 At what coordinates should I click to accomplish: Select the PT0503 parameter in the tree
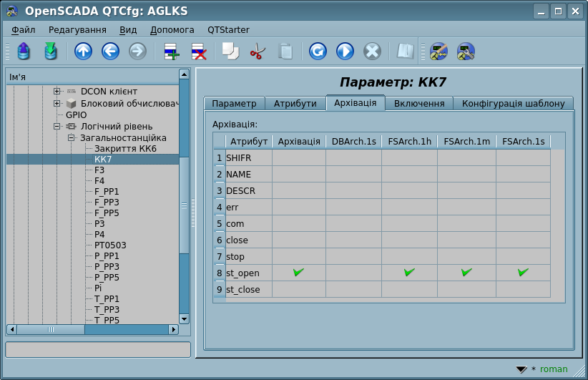(x=110, y=245)
